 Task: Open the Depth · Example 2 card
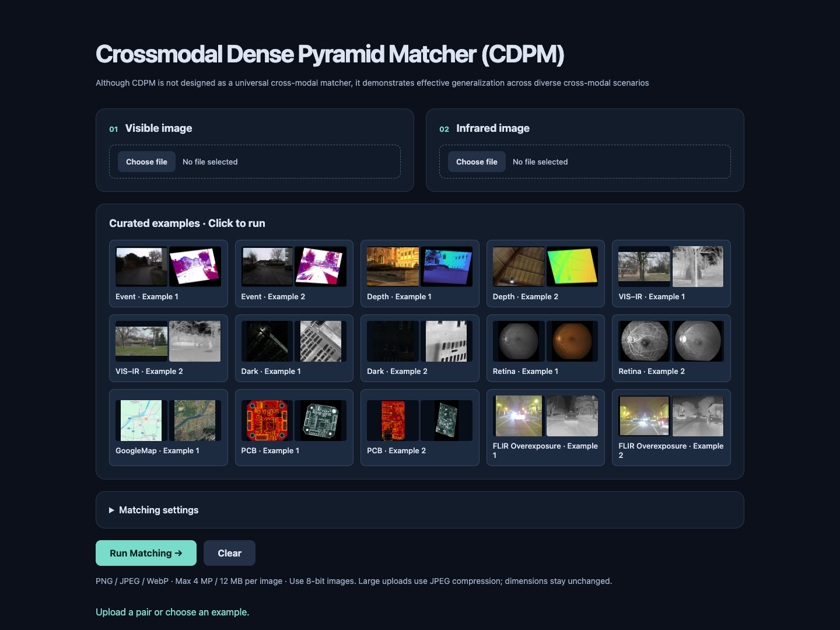(545, 274)
